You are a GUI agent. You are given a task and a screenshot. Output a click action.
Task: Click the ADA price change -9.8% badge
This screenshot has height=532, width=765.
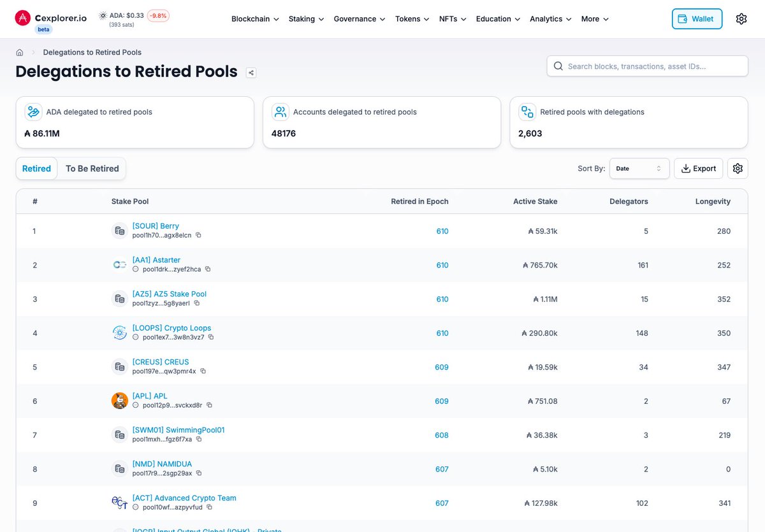(158, 15)
